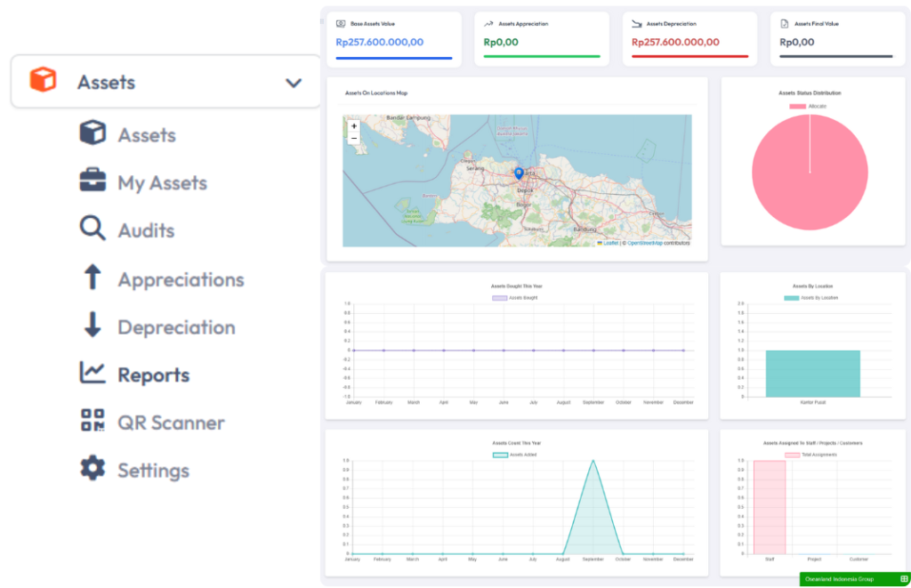Open the OpenStreetMap contributors link
This screenshot has height=588, width=911.
pos(644,243)
